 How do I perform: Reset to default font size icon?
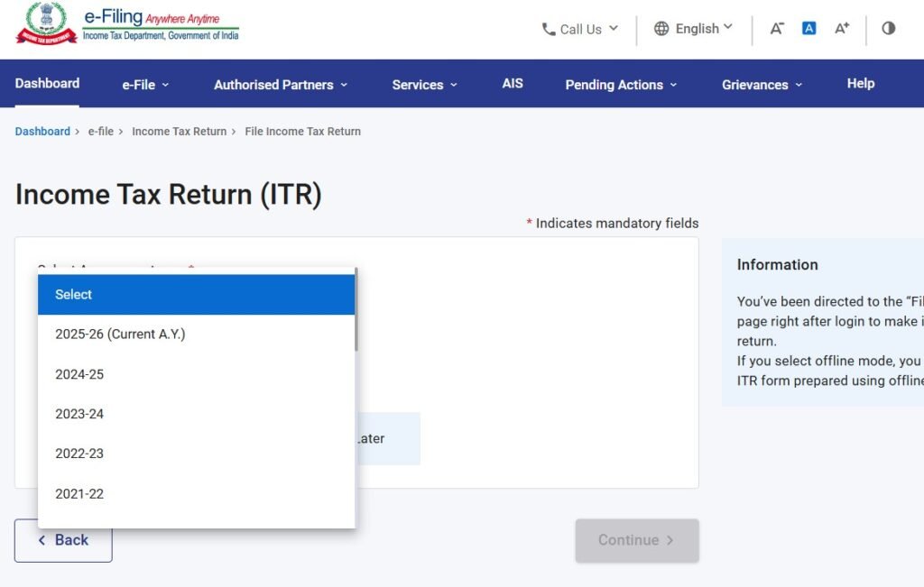coord(809,29)
